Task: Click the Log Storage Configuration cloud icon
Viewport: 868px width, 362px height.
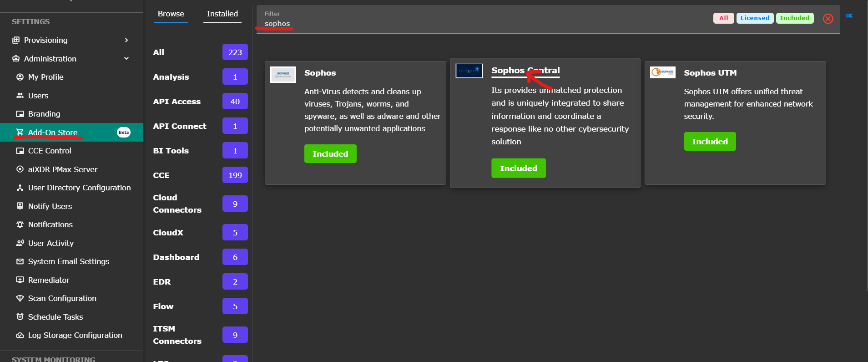Action: pyautogui.click(x=20, y=335)
